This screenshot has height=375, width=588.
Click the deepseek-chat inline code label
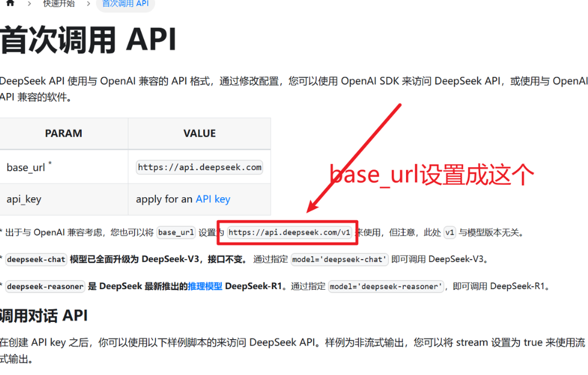coord(36,260)
